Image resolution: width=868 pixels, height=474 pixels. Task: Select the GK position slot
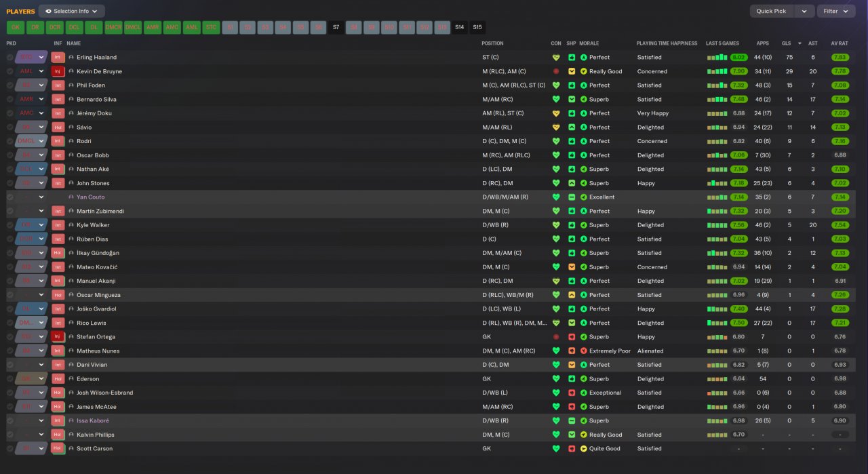point(16,27)
